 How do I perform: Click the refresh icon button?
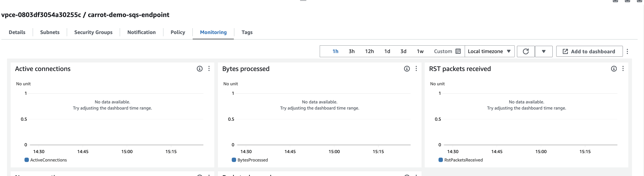pyautogui.click(x=526, y=51)
